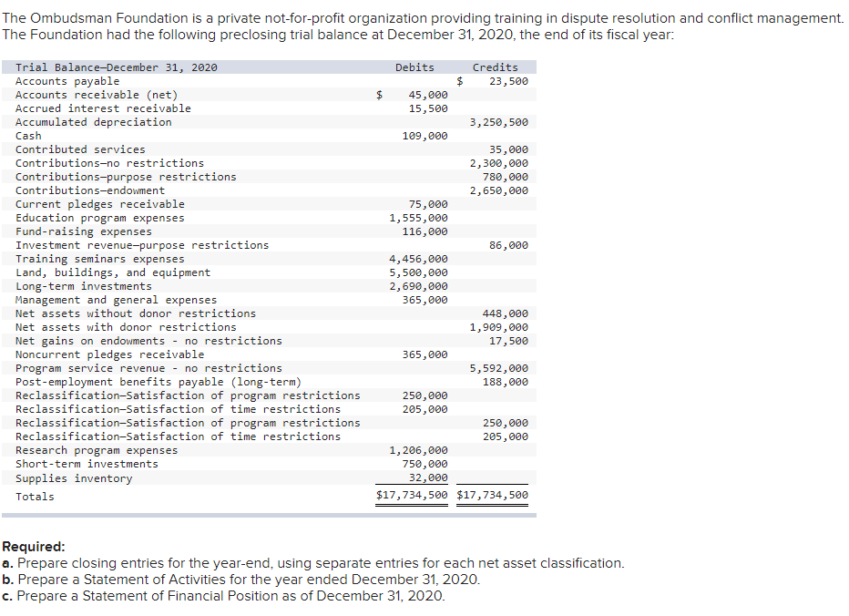
Task: Select the 'Fund-raising expenses' label
Action: [84, 231]
